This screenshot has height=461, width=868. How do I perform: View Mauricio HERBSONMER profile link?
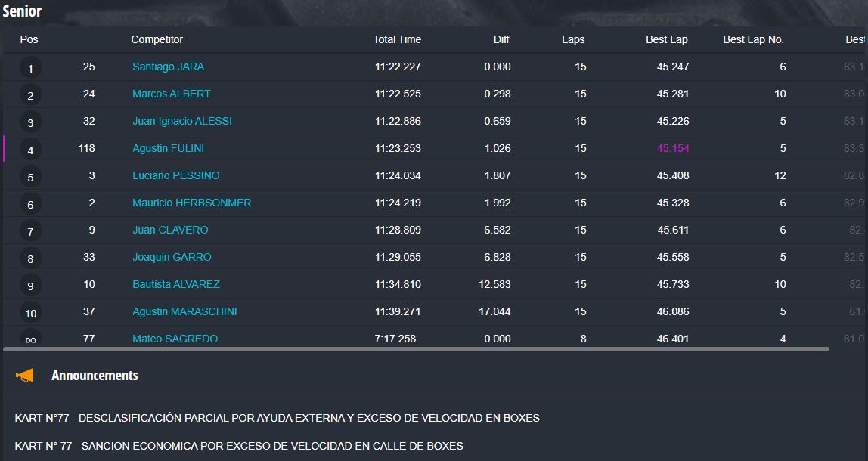point(191,203)
